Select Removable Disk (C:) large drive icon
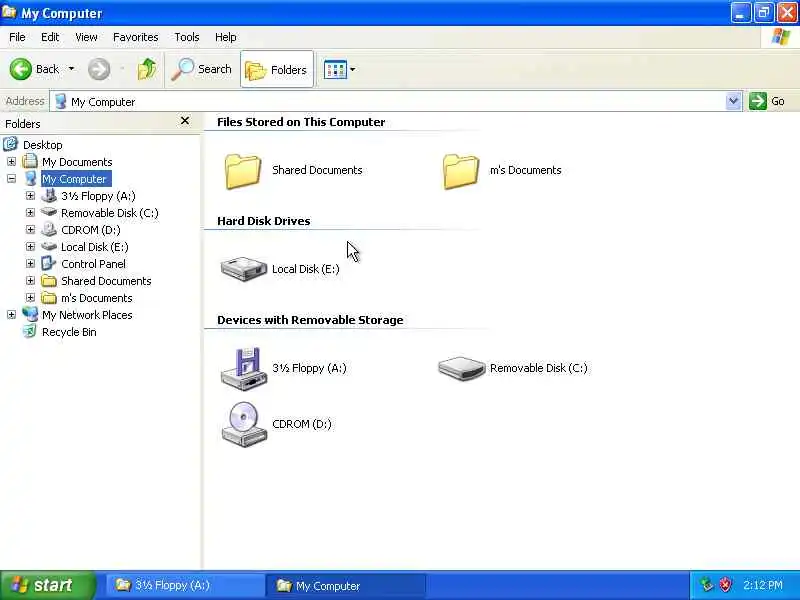The width and height of the screenshot is (800, 600). pos(462,368)
